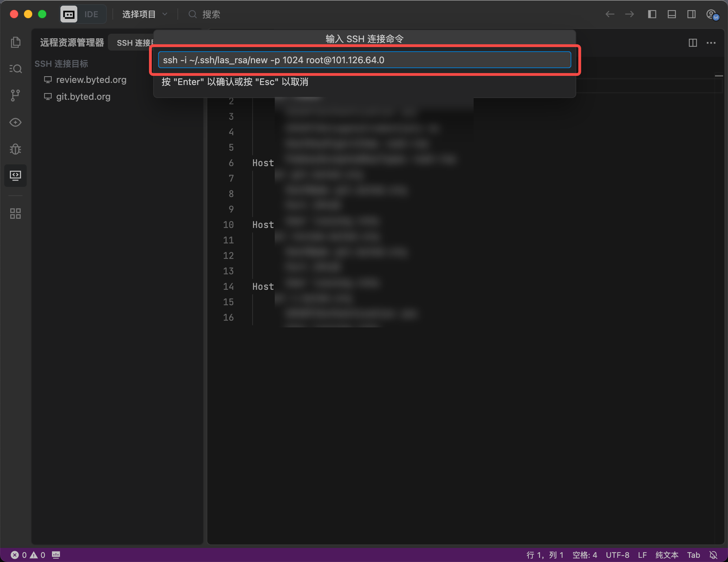
Task: Open the editor more actions ellipsis menu
Action: pyautogui.click(x=711, y=43)
